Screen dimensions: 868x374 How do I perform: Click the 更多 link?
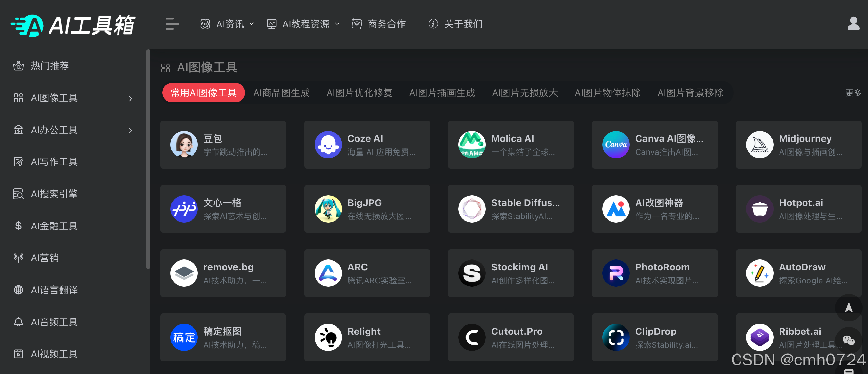853,93
